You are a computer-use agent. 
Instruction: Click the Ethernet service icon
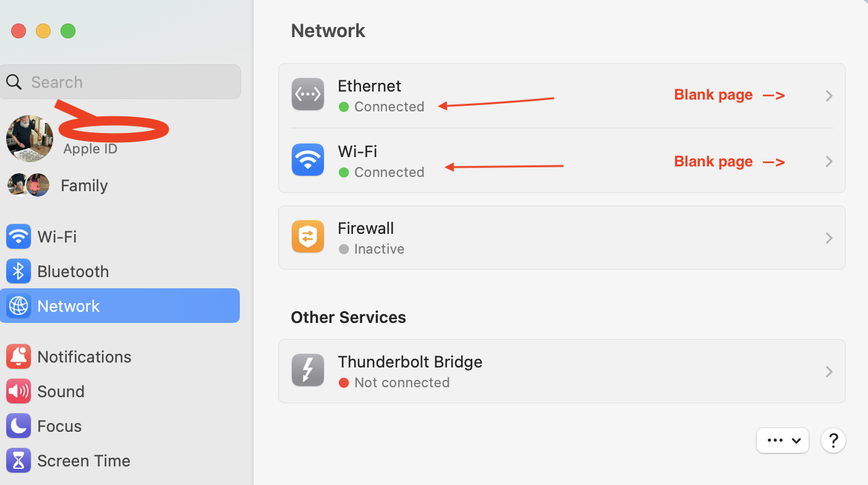click(x=308, y=95)
